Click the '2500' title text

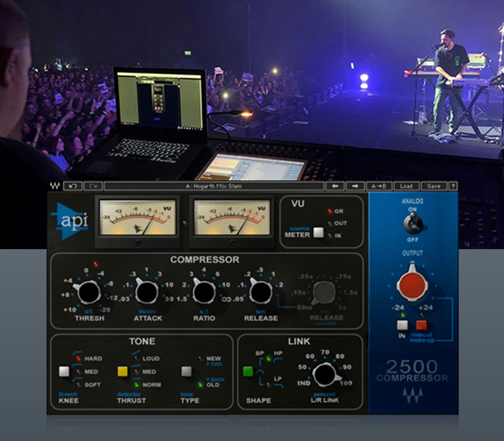coord(412,366)
